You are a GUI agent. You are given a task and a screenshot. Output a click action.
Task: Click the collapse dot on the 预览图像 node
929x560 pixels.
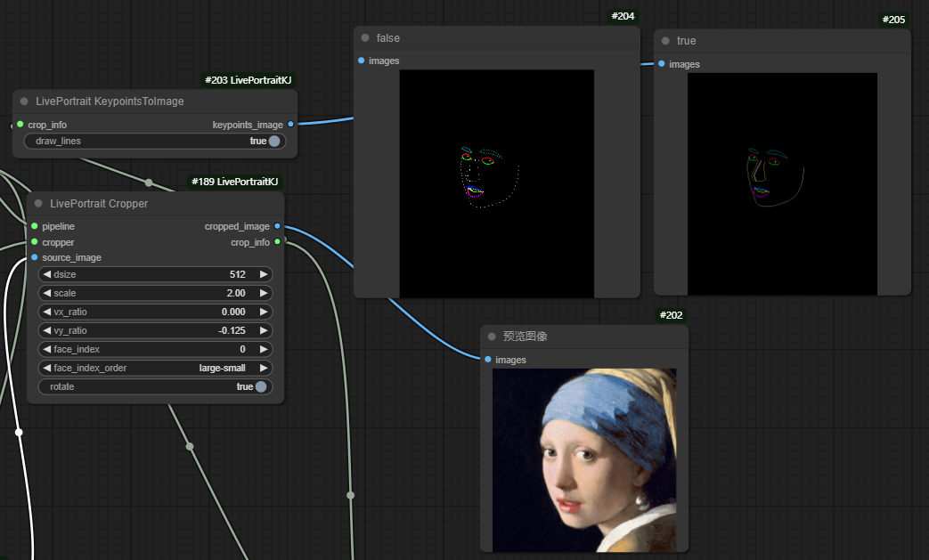click(x=492, y=337)
